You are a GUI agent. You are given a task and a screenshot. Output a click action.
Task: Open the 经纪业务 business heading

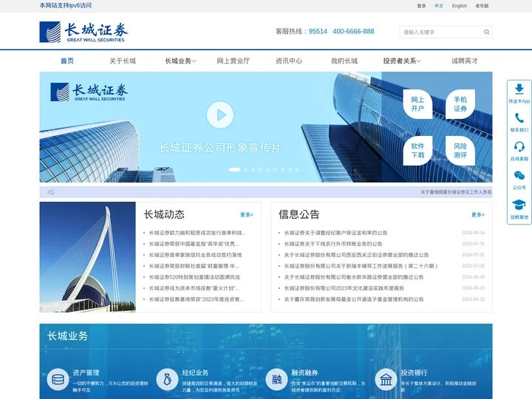coord(195,372)
